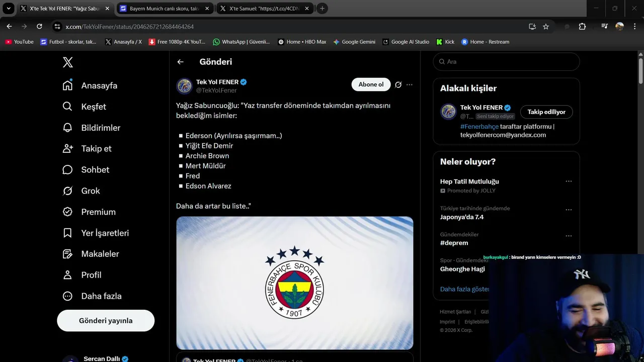Image resolution: width=644 pixels, height=362 pixels.
Task: Open the extensions puzzle icon
Action: tap(582, 27)
